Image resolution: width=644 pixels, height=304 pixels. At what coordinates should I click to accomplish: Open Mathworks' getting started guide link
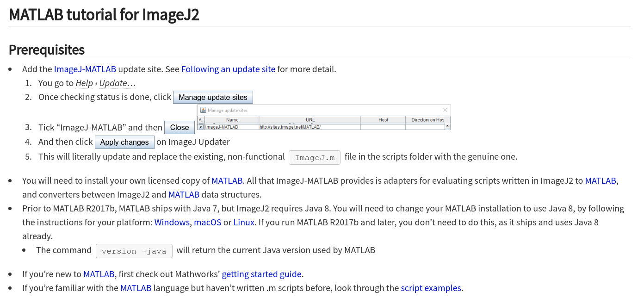[261, 274]
